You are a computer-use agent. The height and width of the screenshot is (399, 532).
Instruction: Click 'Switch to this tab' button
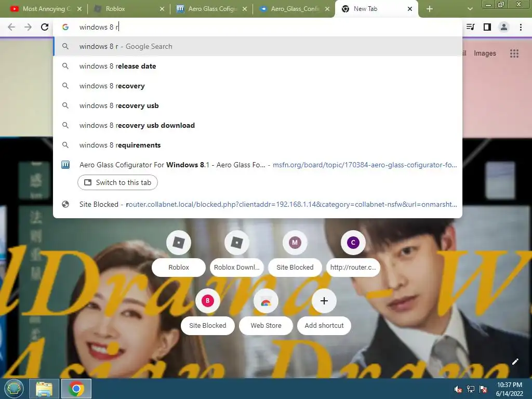click(117, 182)
